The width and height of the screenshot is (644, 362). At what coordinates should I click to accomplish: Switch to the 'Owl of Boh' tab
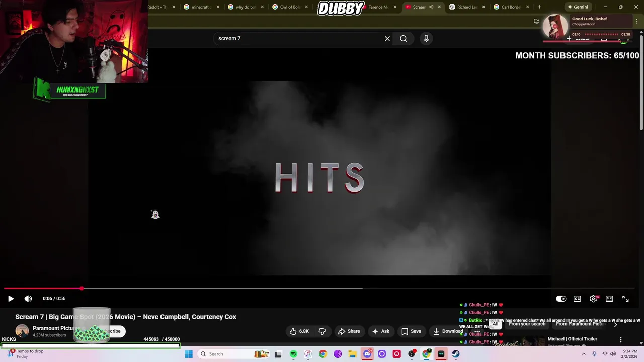[290, 7]
